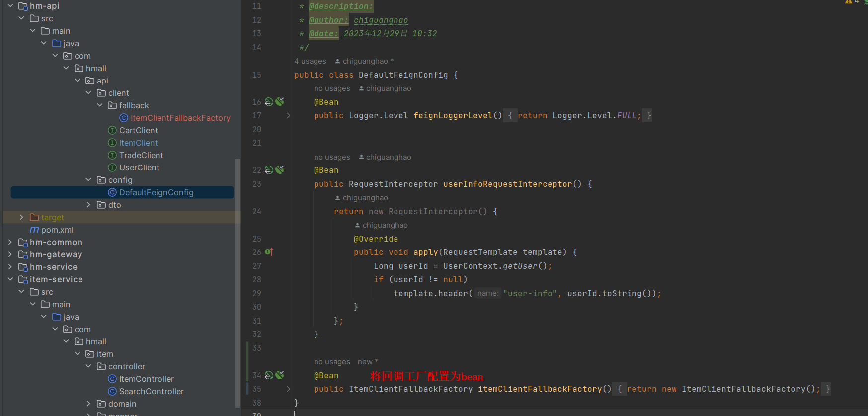Expand the dto package

[88, 205]
